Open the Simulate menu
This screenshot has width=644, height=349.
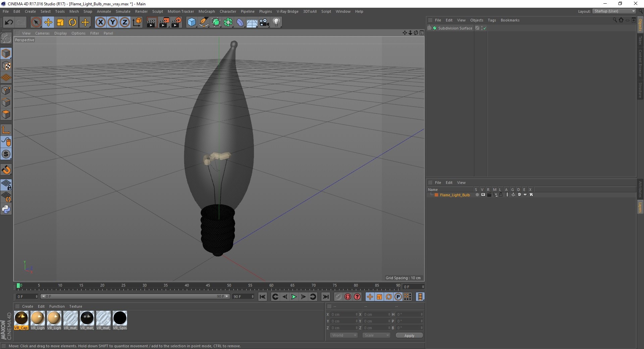point(123,11)
